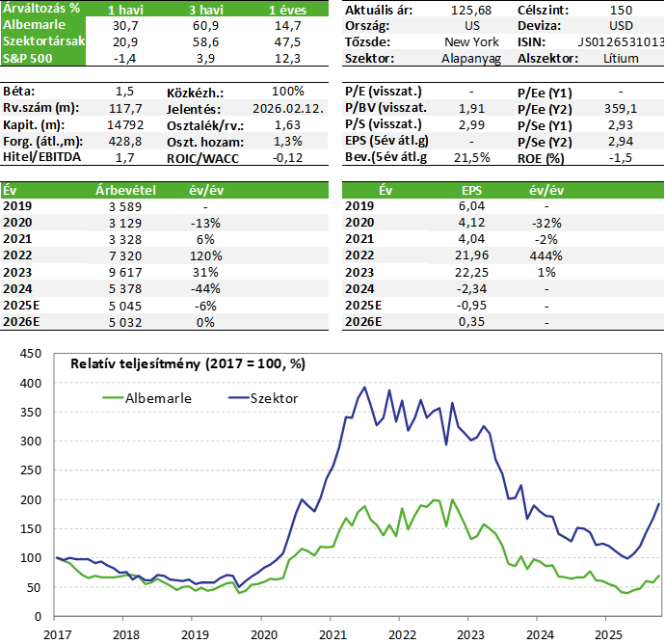Viewport: 665px width, 644px height.
Task: Click the S&P 500 row label
Action: (x=27, y=60)
